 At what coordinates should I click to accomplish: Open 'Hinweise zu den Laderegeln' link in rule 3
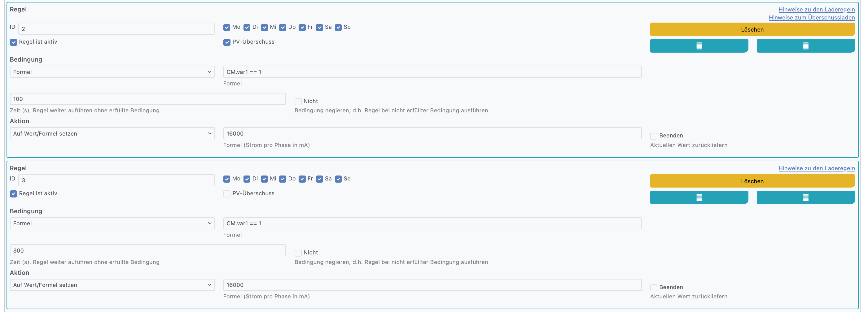817,168
